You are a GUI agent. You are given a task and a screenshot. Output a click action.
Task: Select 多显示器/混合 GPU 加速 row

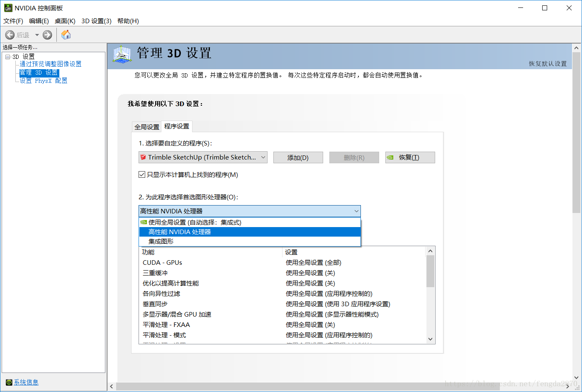[282, 314]
